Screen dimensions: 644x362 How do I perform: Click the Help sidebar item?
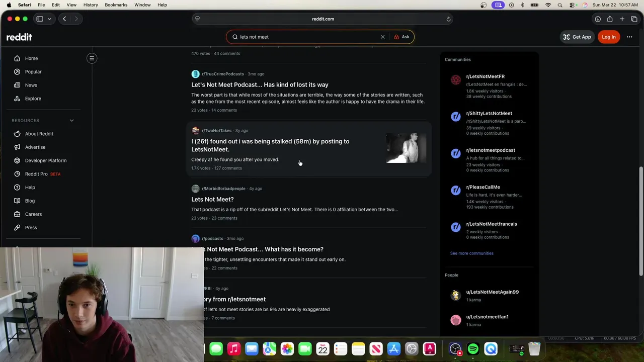pyautogui.click(x=30, y=188)
